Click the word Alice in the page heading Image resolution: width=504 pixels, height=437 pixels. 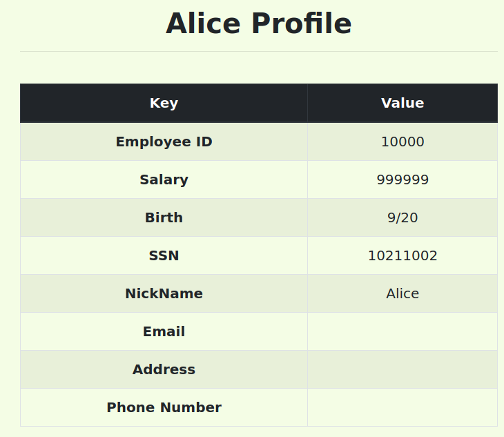tap(204, 24)
